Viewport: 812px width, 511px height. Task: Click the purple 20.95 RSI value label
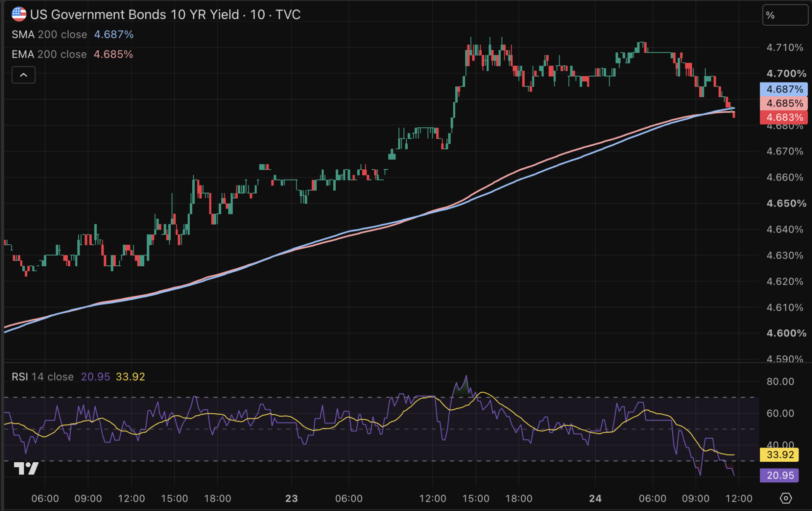pos(780,475)
